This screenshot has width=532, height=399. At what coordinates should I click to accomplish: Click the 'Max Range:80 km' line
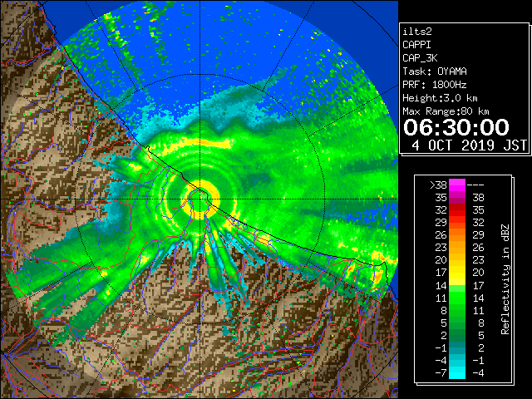pyautogui.click(x=446, y=111)
